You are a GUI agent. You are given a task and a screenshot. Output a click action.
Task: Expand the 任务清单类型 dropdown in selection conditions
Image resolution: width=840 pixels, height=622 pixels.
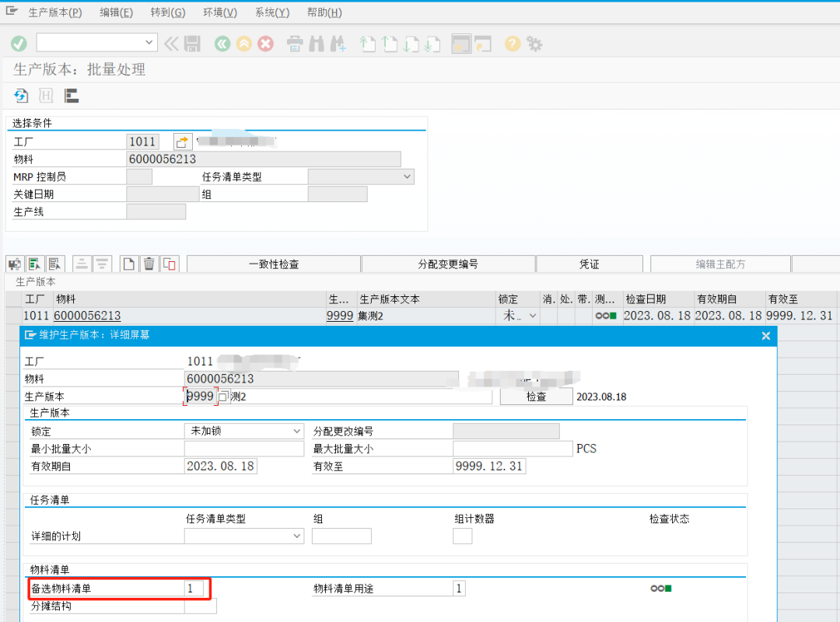pos(407,176)
